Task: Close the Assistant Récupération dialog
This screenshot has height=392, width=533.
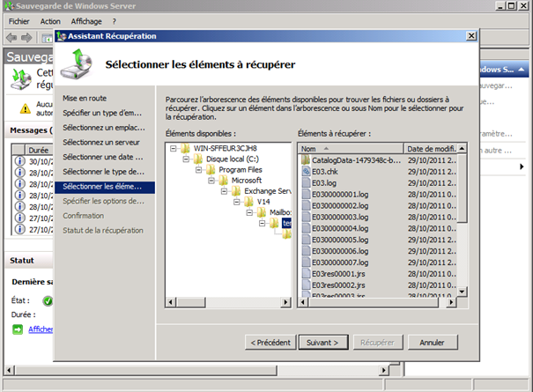Action: click(471, 36)
